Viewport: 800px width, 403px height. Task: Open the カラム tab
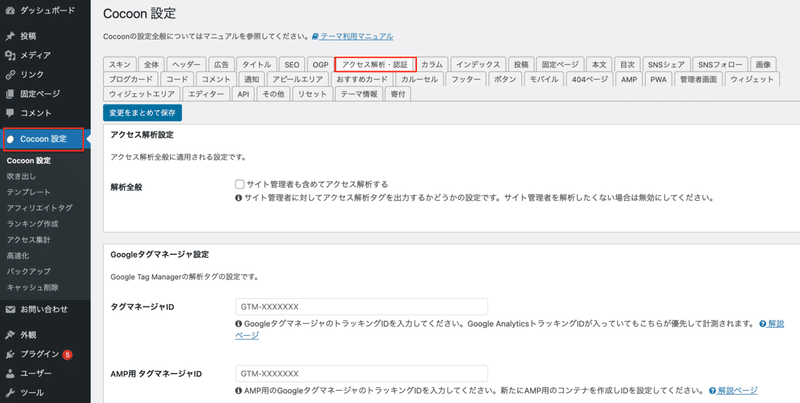pyautogui.click(x=432, y=65)
